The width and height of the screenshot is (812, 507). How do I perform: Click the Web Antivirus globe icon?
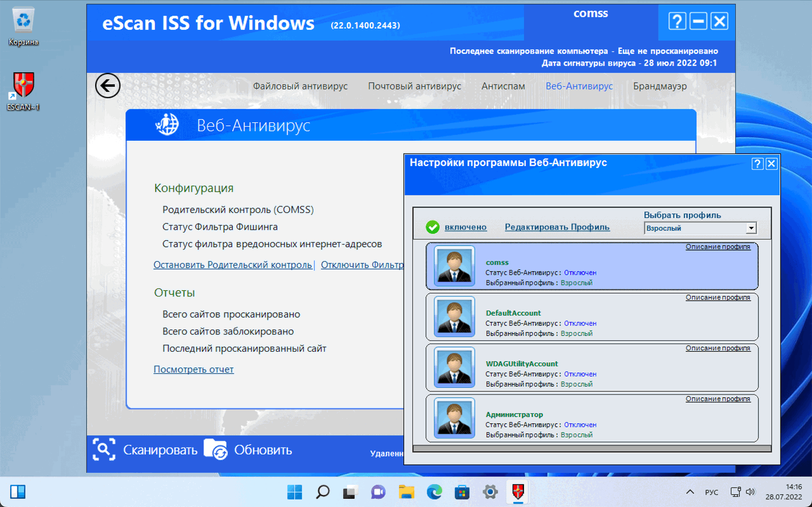pyautogui.click(x=167, y=125)
